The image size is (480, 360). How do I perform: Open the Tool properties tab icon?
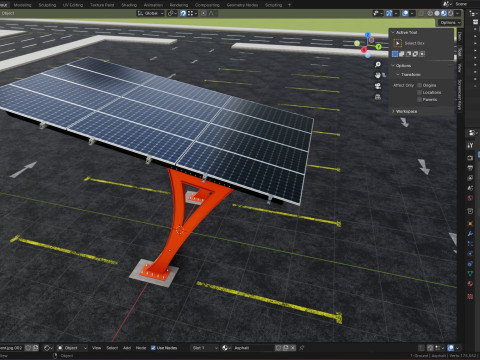470,145
